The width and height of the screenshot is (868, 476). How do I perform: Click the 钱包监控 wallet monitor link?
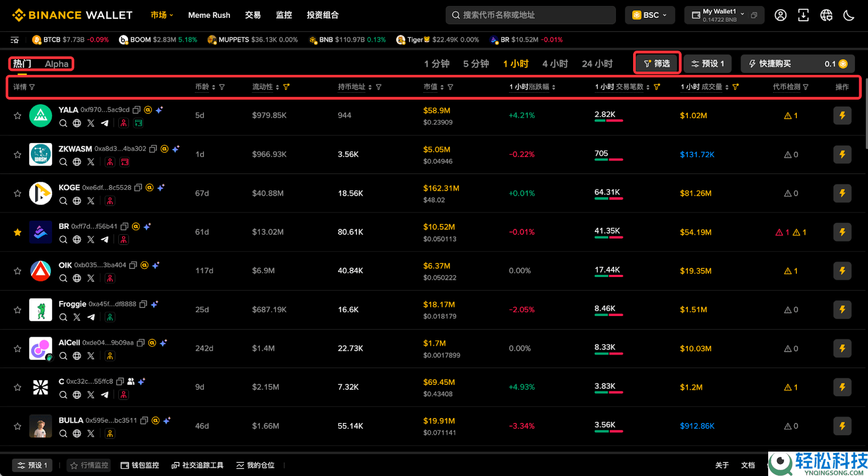pyautogui.click(x=140, y=465)
